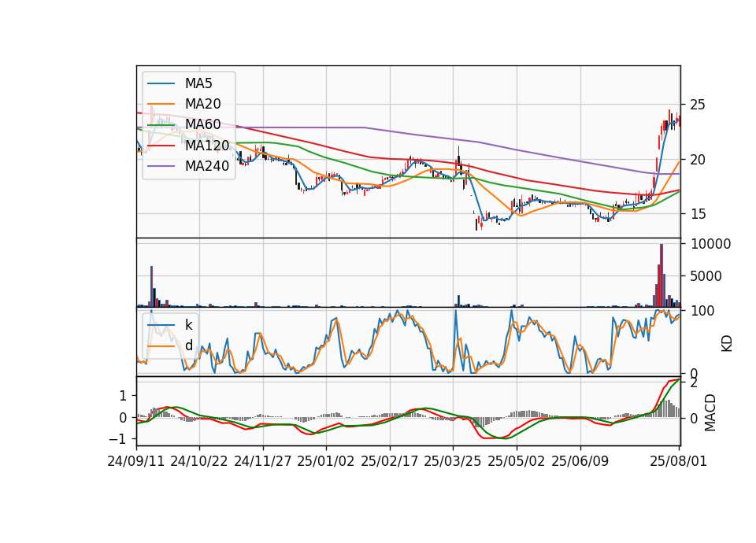
Task: Click the price axis value 20
Action: (698, 160)
